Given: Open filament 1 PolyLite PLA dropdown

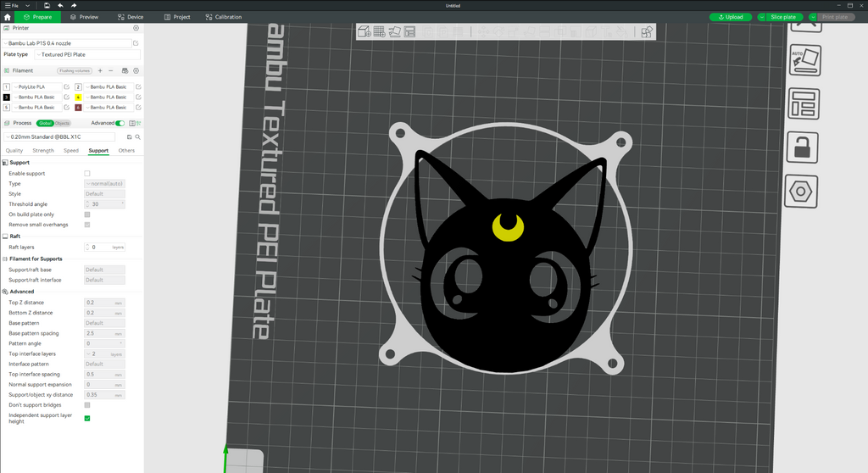Looking at the screenshot, I should [x=36, y=87].
